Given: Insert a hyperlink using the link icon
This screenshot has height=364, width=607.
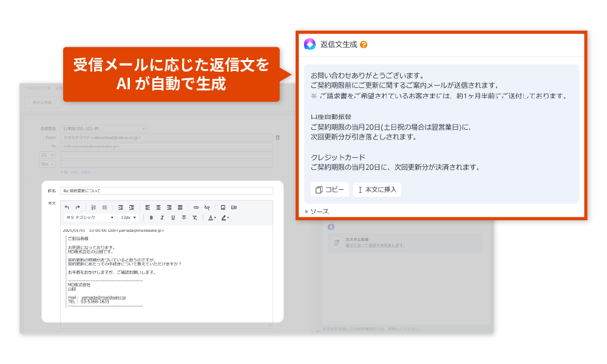Looking at the screenshot, I should pyautogui.click(x=195, y=208).
